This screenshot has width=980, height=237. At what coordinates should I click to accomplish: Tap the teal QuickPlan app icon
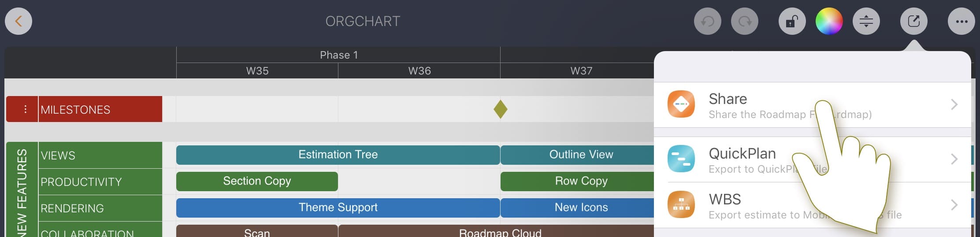(x=681, y=159)
